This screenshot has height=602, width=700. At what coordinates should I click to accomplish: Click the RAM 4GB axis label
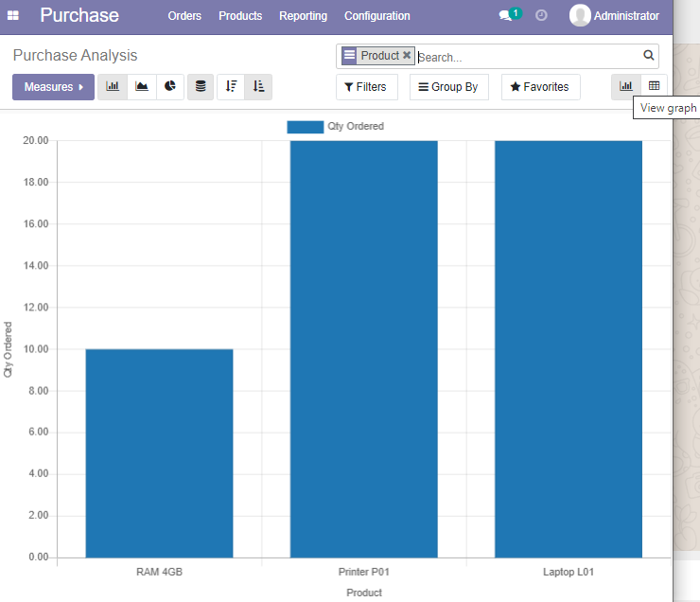[159, 572]
